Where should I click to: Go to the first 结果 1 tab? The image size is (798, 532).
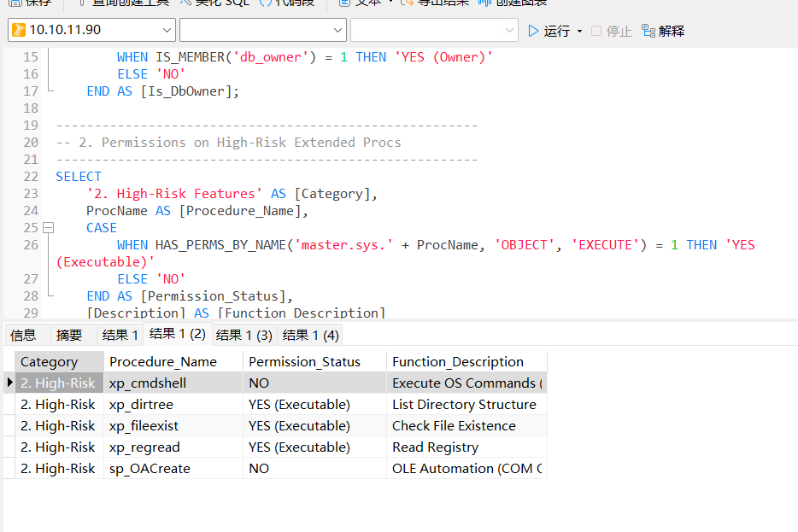pos(120,335)
